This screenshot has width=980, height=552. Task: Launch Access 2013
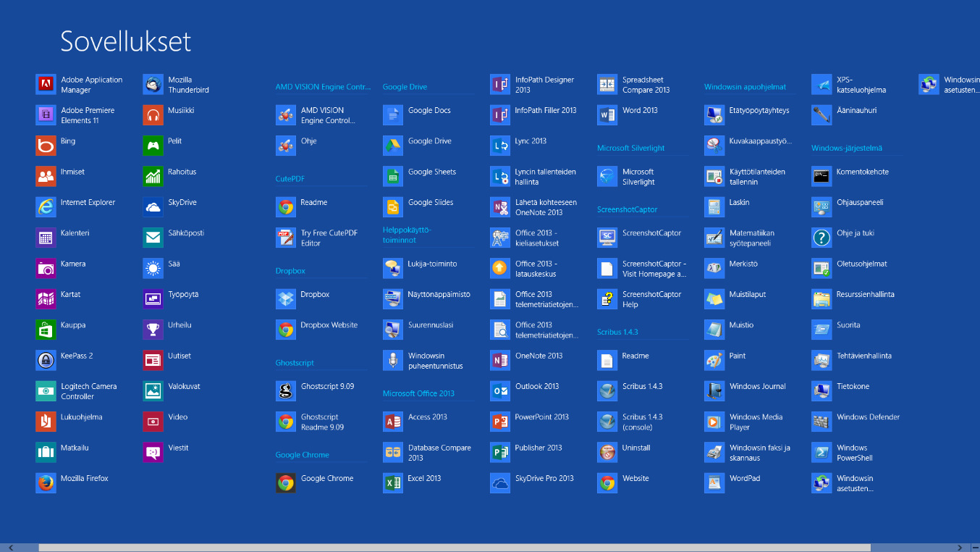416,422
